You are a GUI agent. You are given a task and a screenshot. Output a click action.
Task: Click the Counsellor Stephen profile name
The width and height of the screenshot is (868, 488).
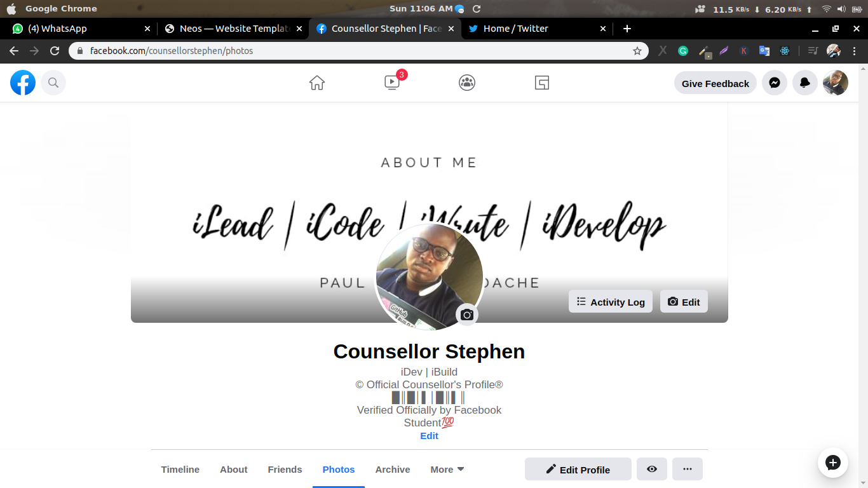click(x=429, y=351)
